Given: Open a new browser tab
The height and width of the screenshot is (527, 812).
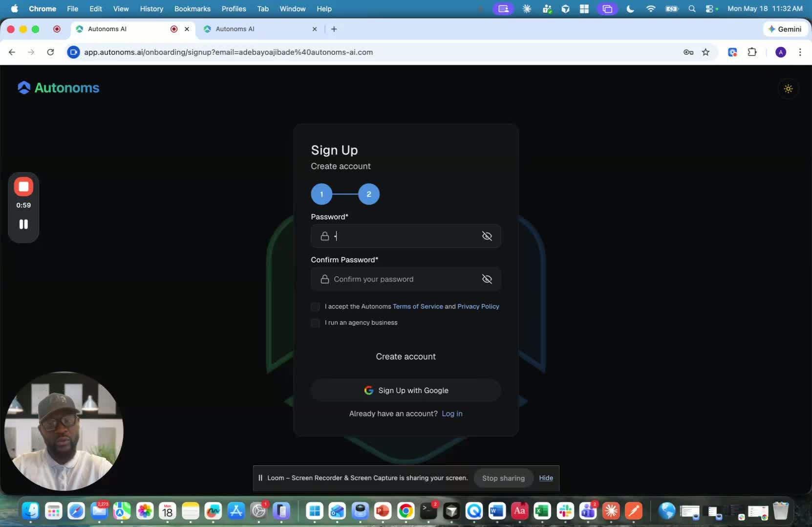Looking at the screenshot, I should click(x=334, y=29).
